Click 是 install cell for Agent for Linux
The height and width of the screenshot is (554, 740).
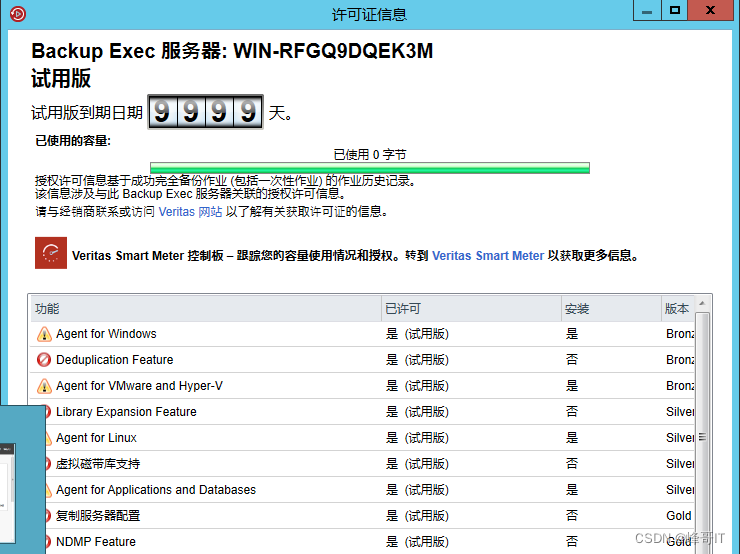pos(572,438)
